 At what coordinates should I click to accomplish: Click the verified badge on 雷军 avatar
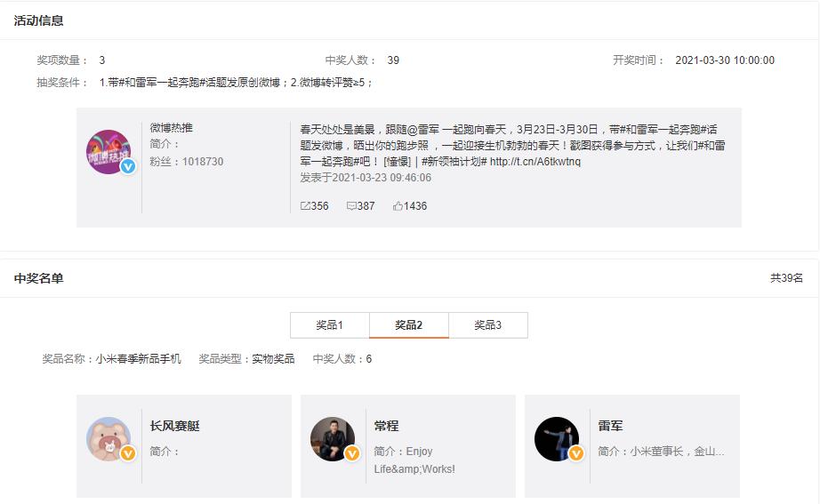click(x=576, y=453)
